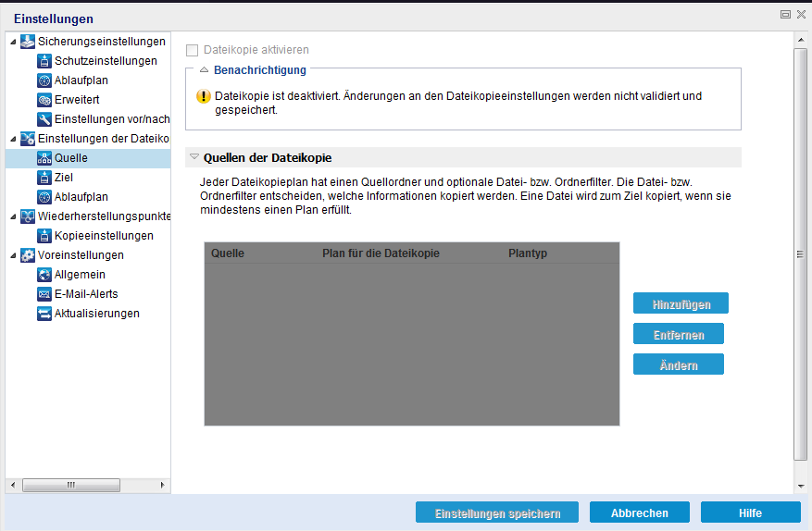The height and width of the screenshot is (531, 812).
Task: Click the sidebar horizontal scrollbar thumb
Action: (71, 485)
